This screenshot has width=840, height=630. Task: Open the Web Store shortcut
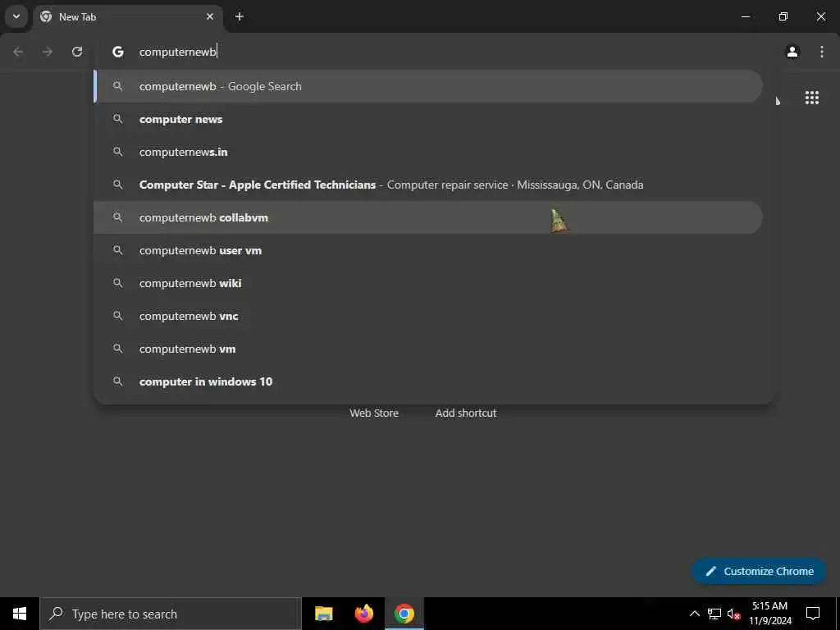pyautogui.click(x=374, y=413)
